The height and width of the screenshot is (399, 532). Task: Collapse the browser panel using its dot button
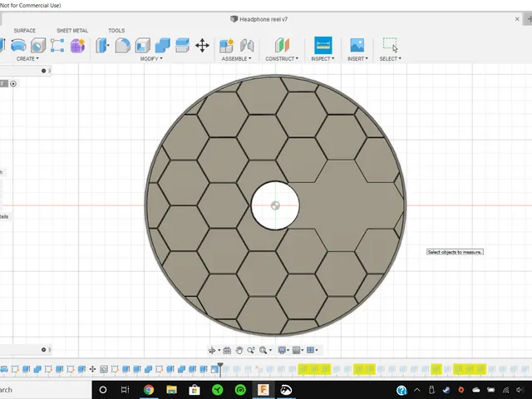coord(43,71)
